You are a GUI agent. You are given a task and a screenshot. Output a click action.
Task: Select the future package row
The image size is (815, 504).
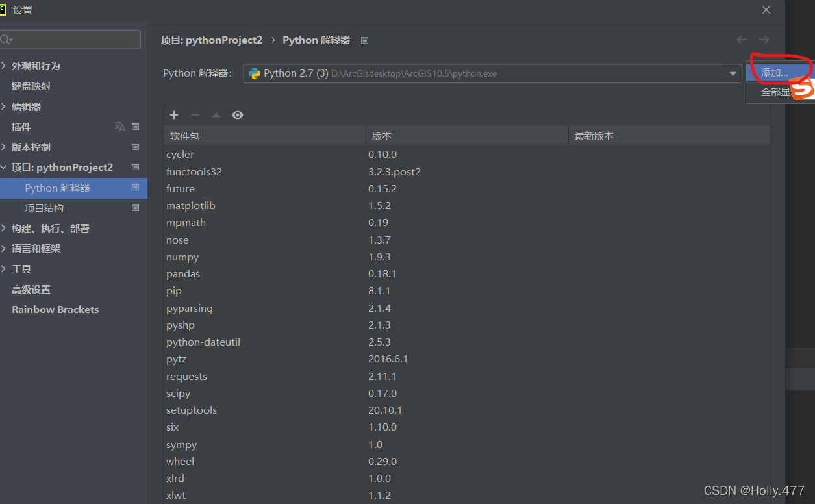[x=467, y=188]
